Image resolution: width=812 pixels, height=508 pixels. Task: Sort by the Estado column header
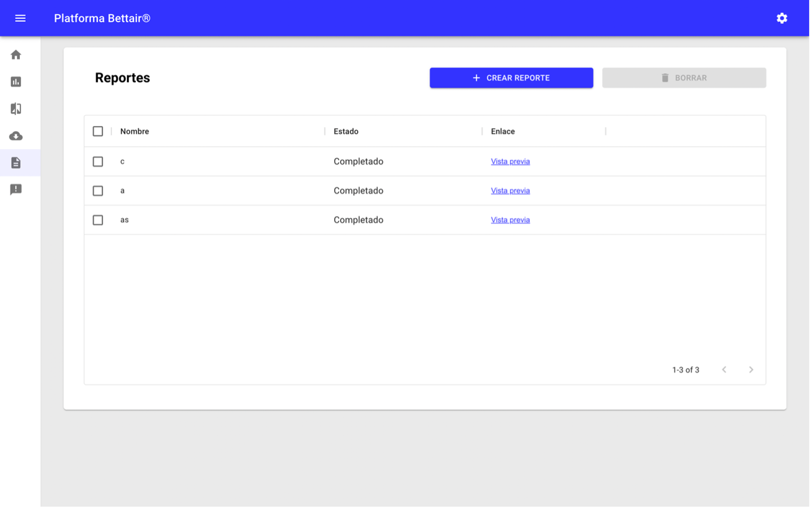[x=347, y=132]
